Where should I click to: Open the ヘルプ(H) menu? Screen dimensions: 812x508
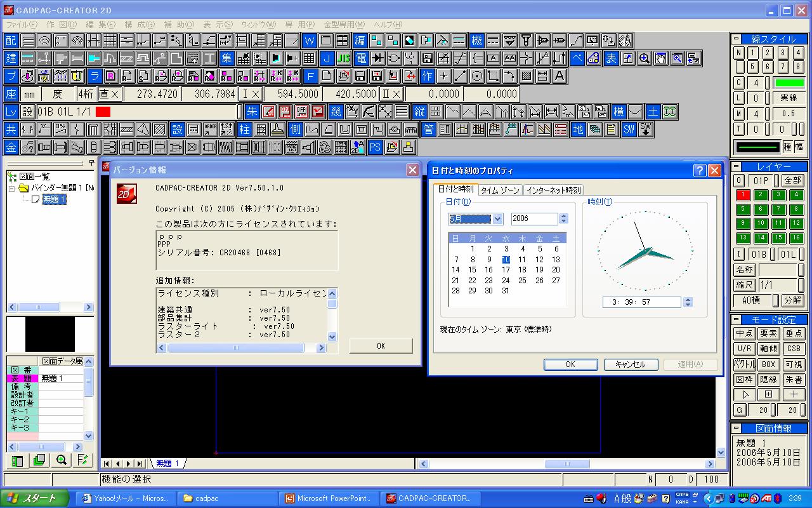[388, 24]
